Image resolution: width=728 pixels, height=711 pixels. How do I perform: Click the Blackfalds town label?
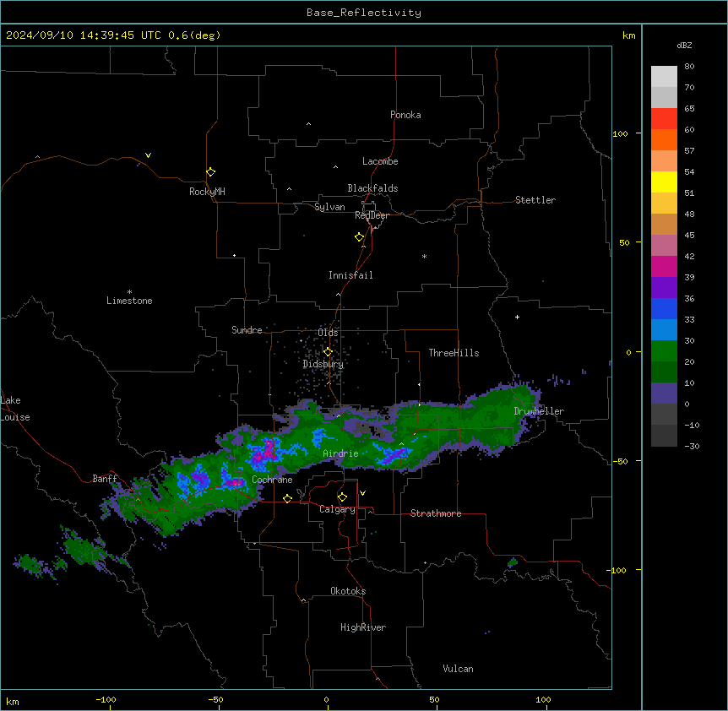point(372,188)
